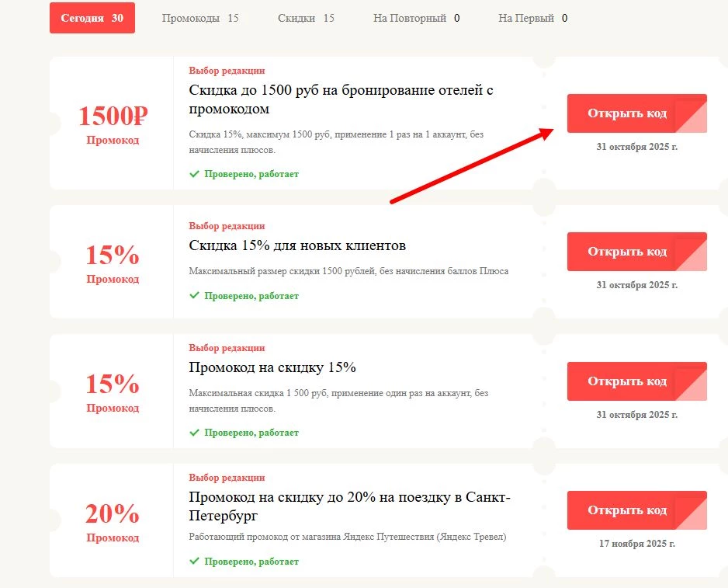Select the Скидки tab
The height and width of the screenshot is (588, 728).
pos(305,18)
